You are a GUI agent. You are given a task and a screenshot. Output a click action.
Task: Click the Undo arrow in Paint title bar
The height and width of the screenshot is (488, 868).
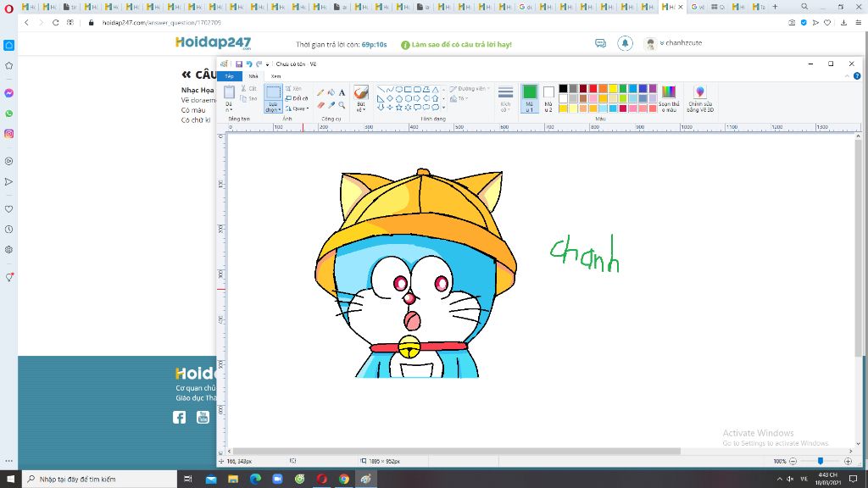pyautogui.click(x=249, y=64)
